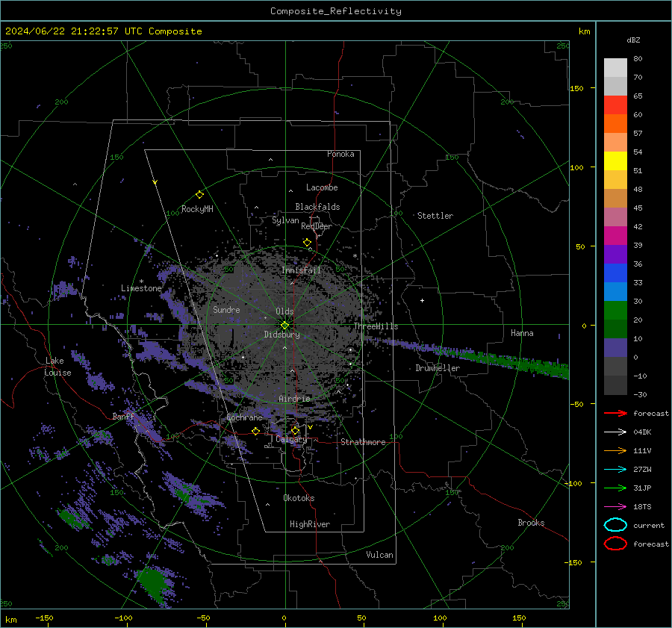
Task: Click the magenta 18TS arrow icon
Action: [615, 507]
